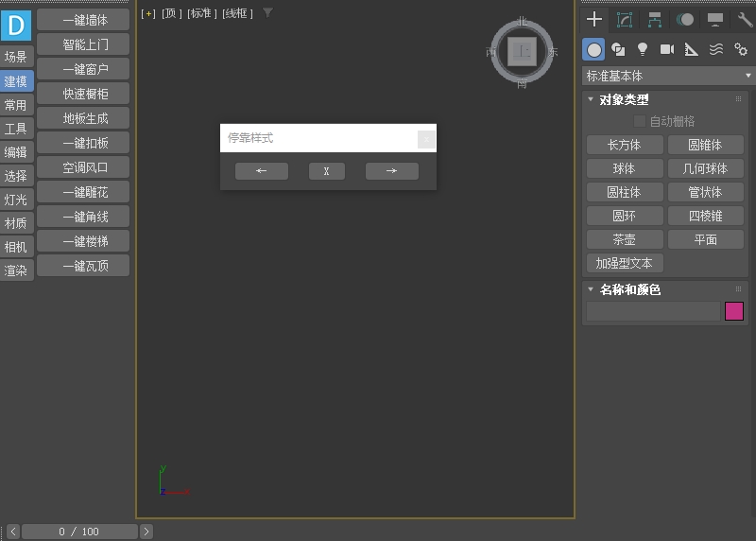This screenshot has width=756, height=541.
Task: Enable the 自动栅格 checkbox
Action: [640, 121]
